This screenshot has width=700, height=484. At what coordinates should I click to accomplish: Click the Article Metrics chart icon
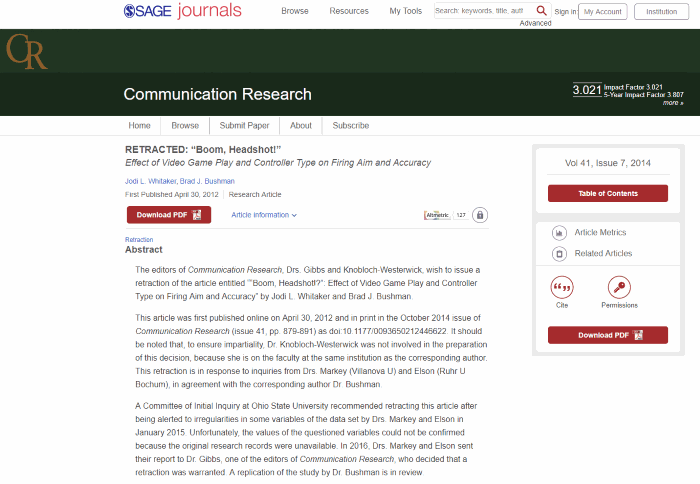(559, 233)
